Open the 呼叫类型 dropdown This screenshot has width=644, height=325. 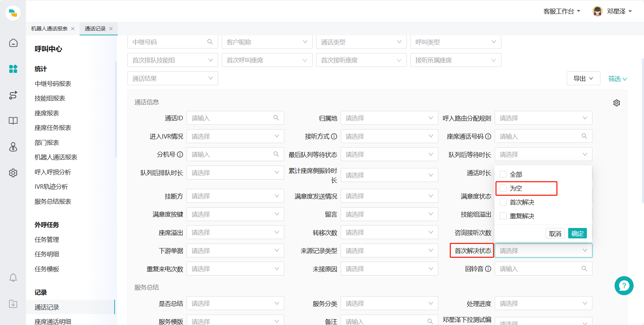(456, 42)
